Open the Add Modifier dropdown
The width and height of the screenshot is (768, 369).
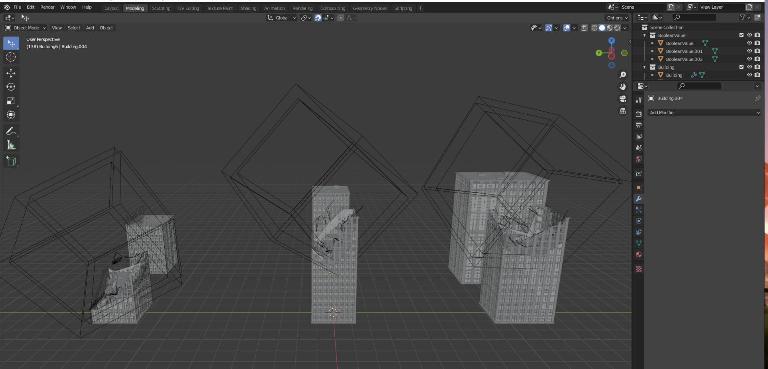pos(705,113)
